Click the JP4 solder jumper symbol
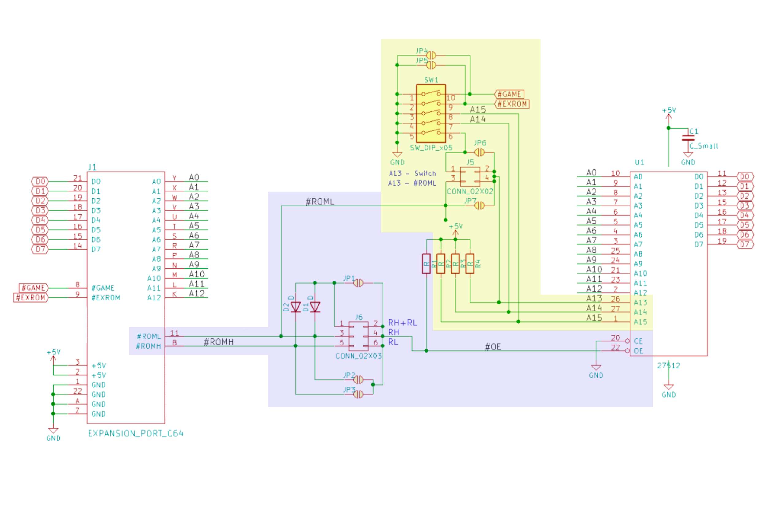 click(x=431, y=55)
